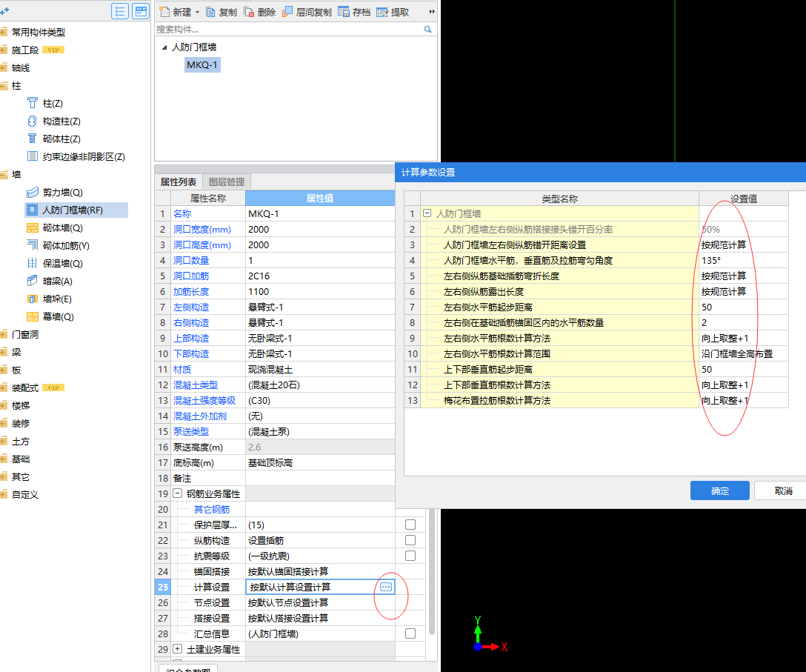Toggle checkbox in 纵筋构造 row
Image resolution: width=806 pixels, height=672 pixels.
tap(410, 540)
